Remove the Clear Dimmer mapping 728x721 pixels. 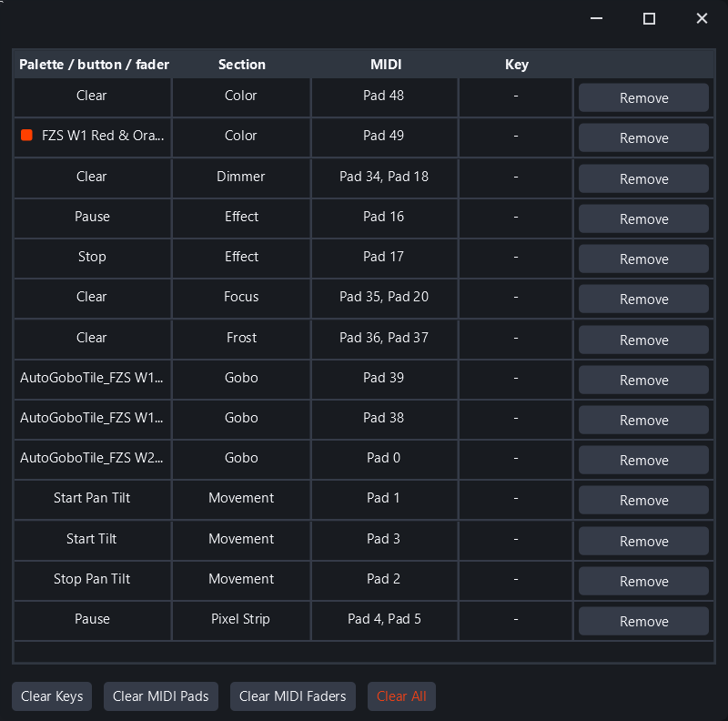click(x=643, y=178)
